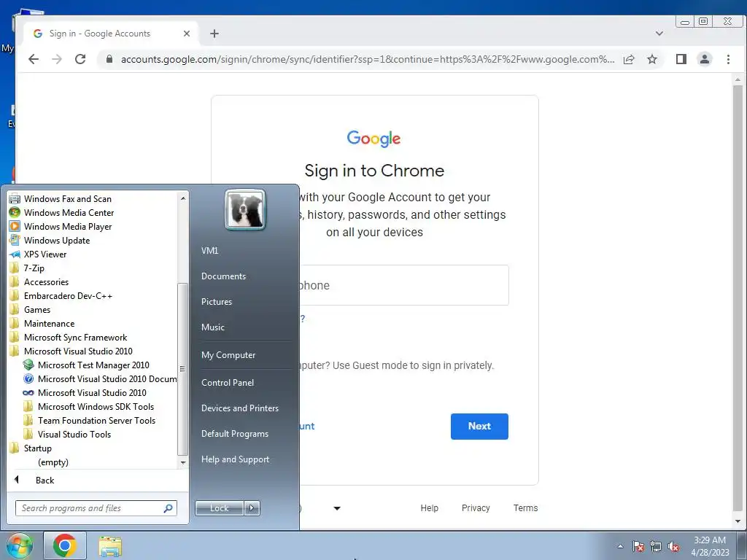Viewport: 747px width, 560px height.
Task: Open Devices and Printers
Action: (x=239, y=408)
